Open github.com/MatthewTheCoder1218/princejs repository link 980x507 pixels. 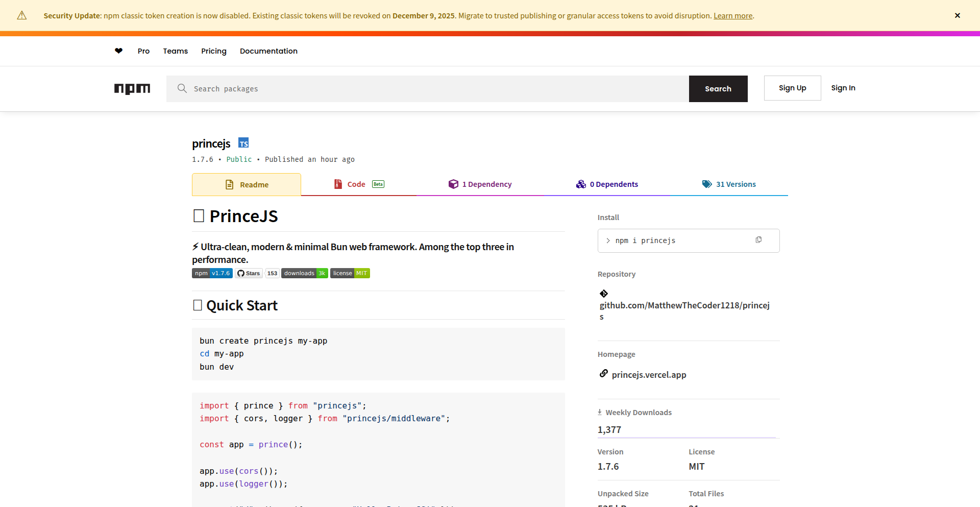684,305
